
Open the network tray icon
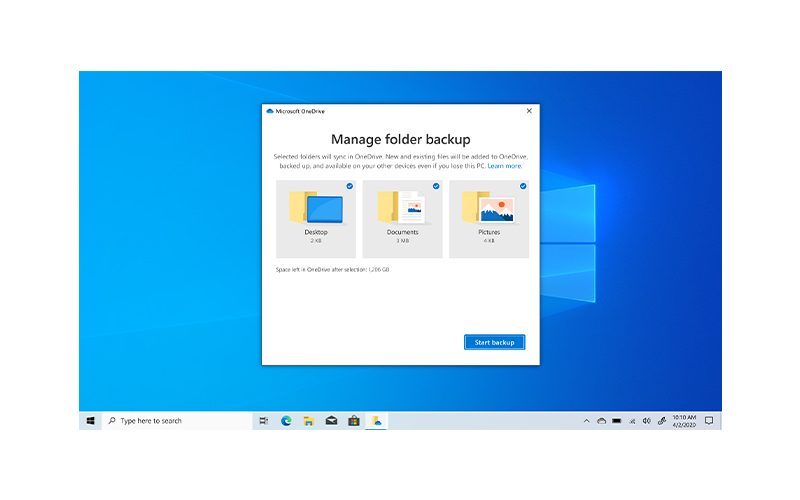(632, 421)
